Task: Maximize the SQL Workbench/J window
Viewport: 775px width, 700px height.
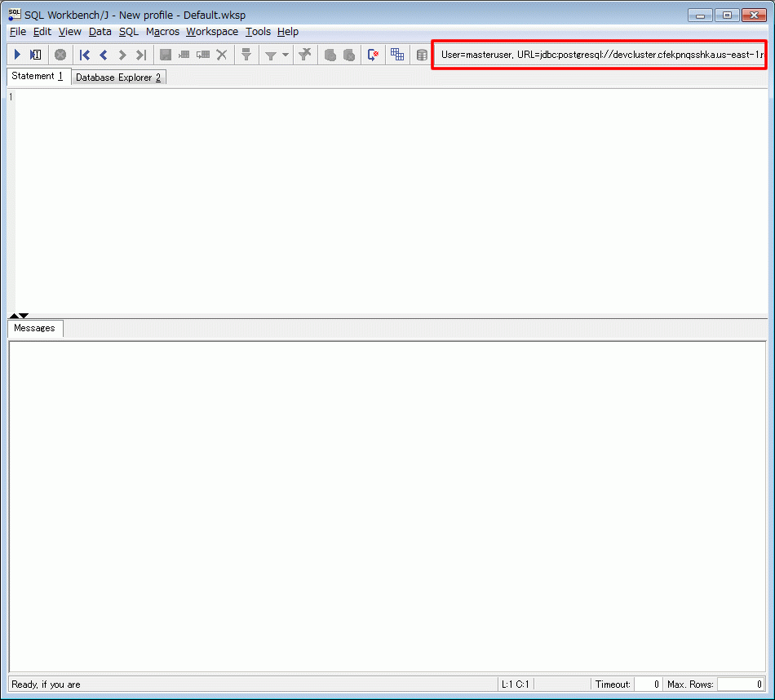Action: click(x=727, y=16)
